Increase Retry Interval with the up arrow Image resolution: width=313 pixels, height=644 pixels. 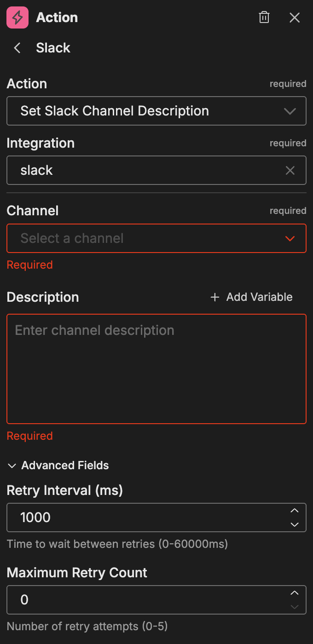pyautogui.click(x=295, y=511)
